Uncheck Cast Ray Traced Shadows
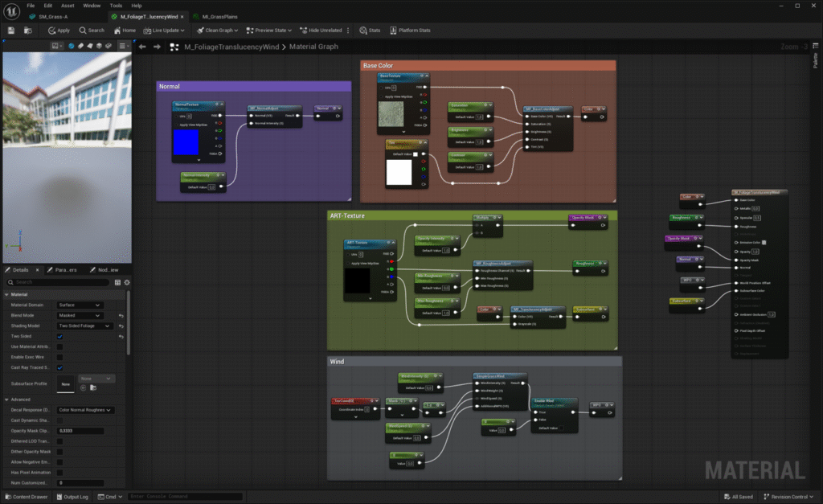Viewport: 823px width, 504px height. 60,367
